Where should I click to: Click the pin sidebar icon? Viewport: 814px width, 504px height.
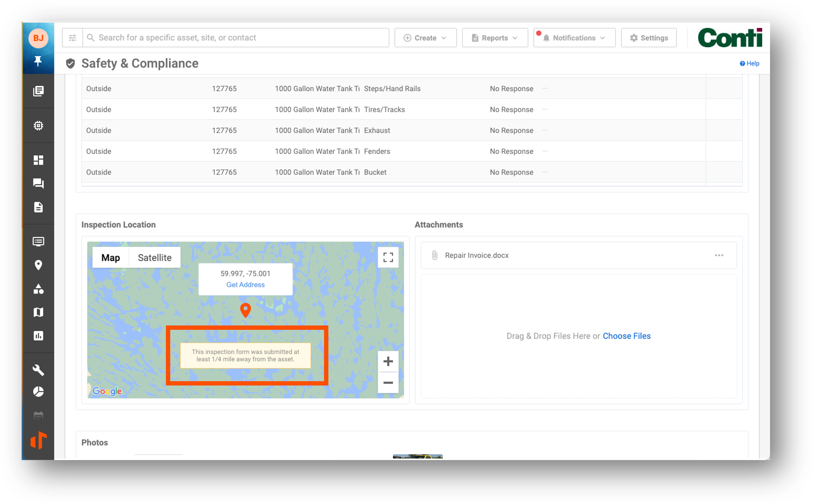tap(38, 61)
